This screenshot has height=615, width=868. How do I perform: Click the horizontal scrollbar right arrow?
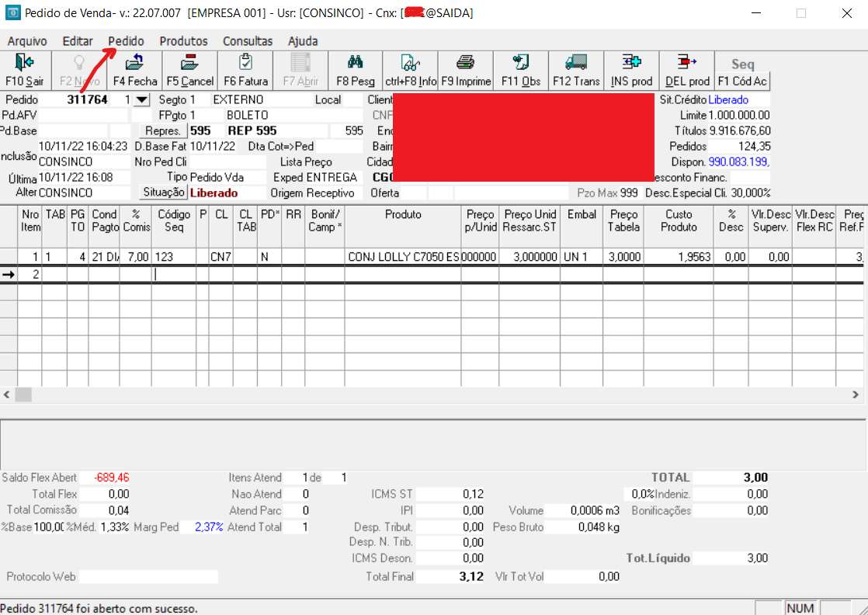(x=856, y=394)
